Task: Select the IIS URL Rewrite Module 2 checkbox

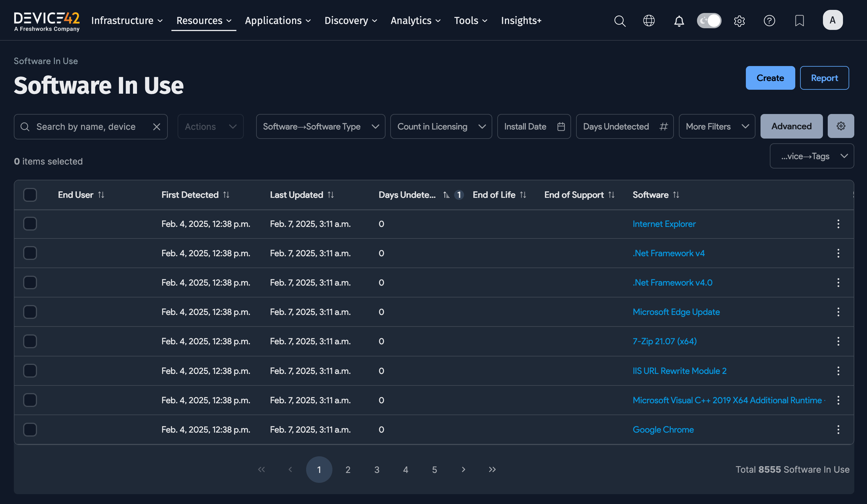Action: coord(30,371)
